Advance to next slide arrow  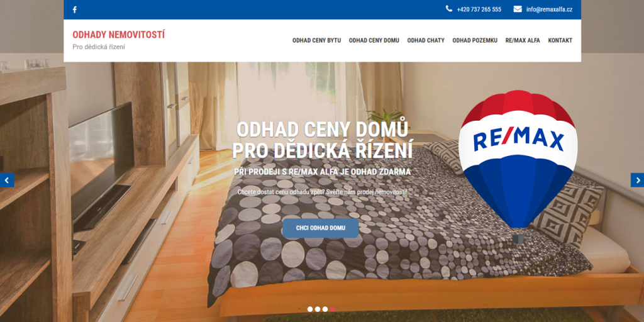point(637,180)
